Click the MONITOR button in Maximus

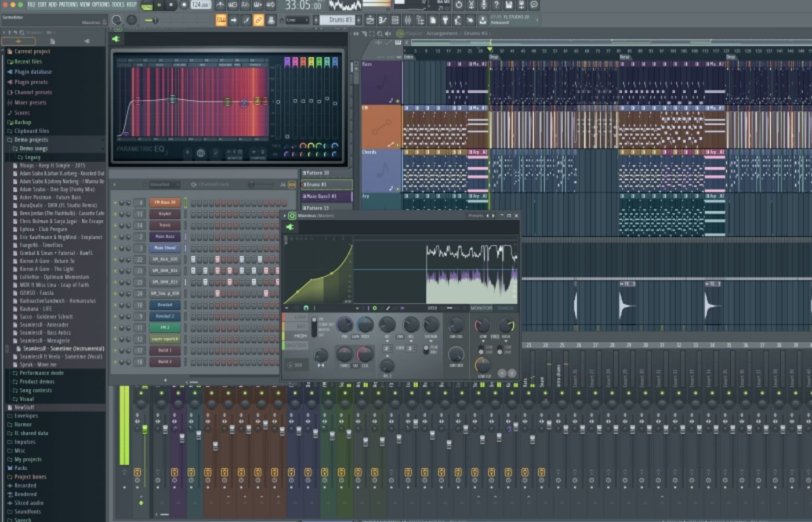click(x=481, y=309)
